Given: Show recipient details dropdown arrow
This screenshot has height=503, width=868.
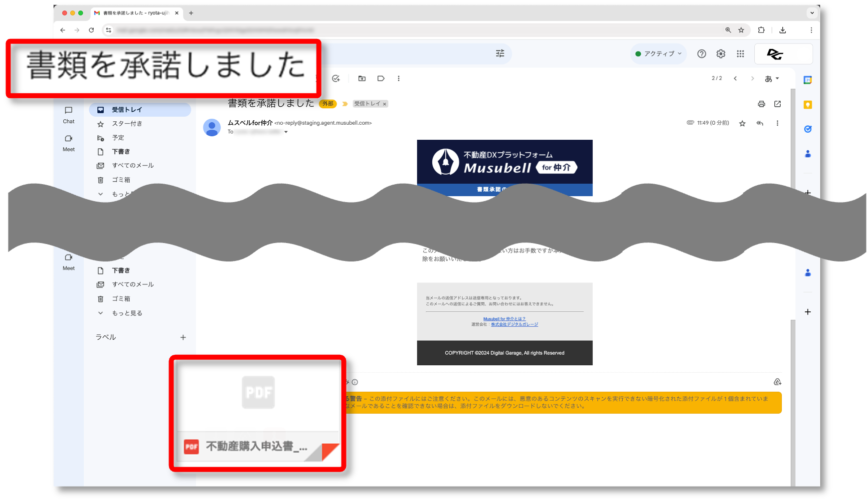Looking at the screenshot, I should point(286,132).
